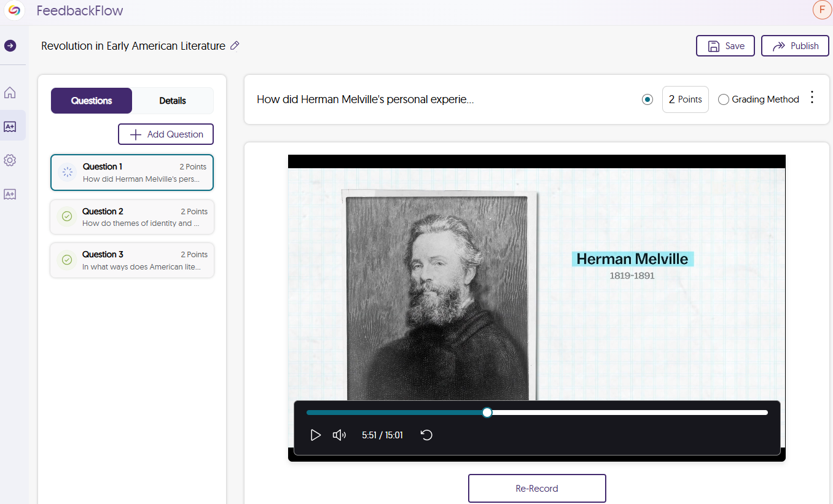Image resolution: width=833 pixels, height=504 pixels.
Task: Save the assignment
Action: coord(725,46)
